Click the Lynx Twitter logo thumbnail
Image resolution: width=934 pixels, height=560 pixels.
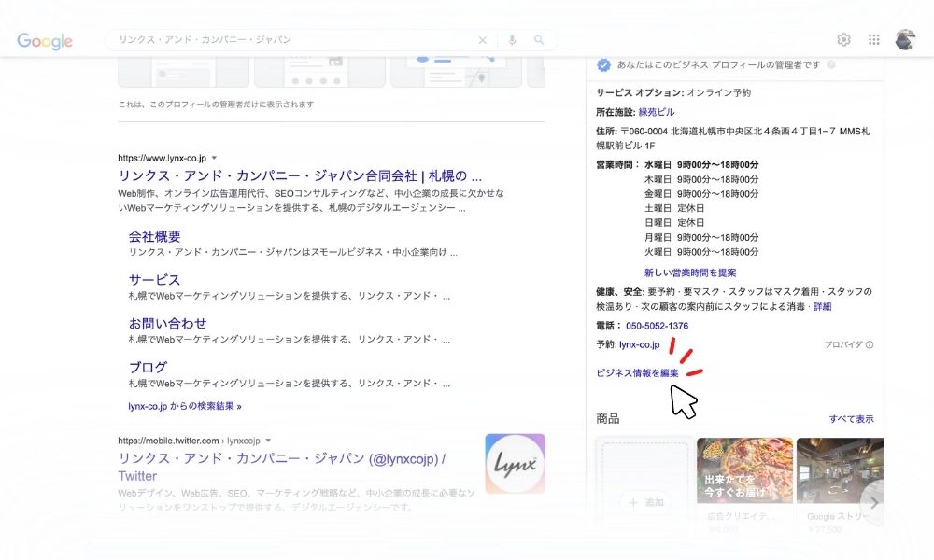pos(516,464)
